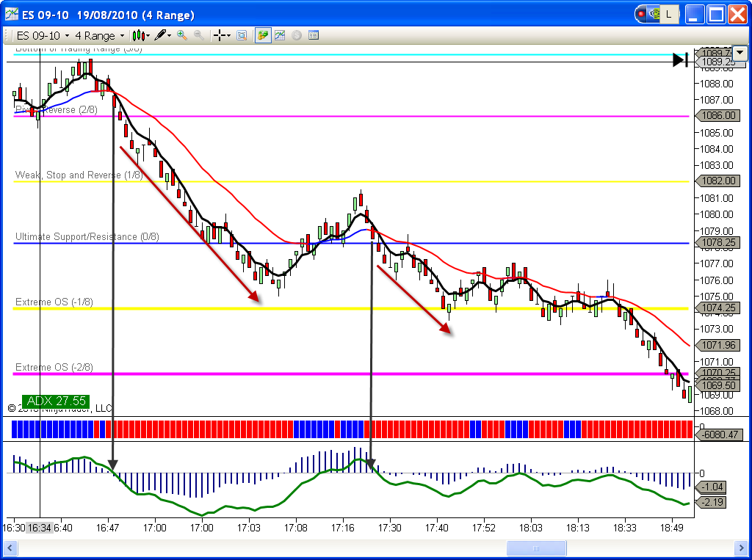Click the 1086.00 price marker

click(x=717, y=115)
